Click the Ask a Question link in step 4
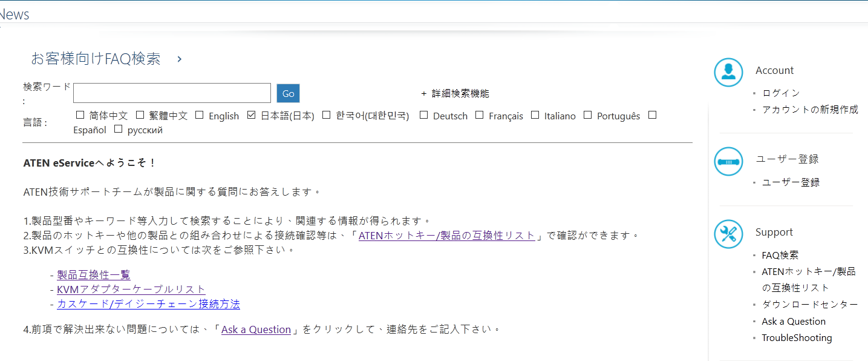Image resolution: width=868 pixels, height=361 pixels. [x=256, y=330]
